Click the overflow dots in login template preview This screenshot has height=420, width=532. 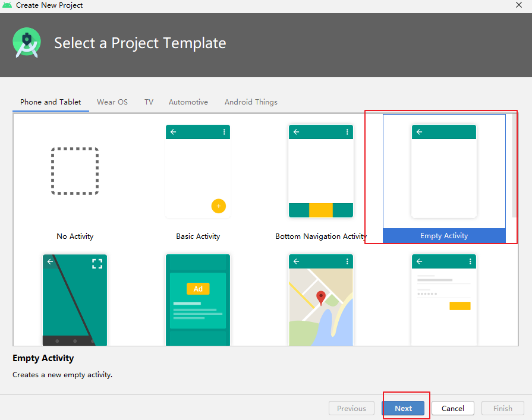pyautogui.click(x=470, y=261)
